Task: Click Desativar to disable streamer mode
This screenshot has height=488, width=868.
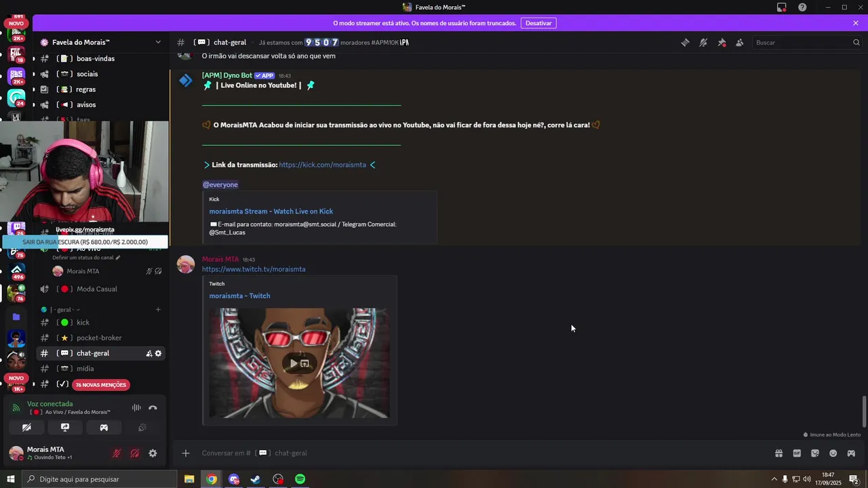Action: [538, 23]
